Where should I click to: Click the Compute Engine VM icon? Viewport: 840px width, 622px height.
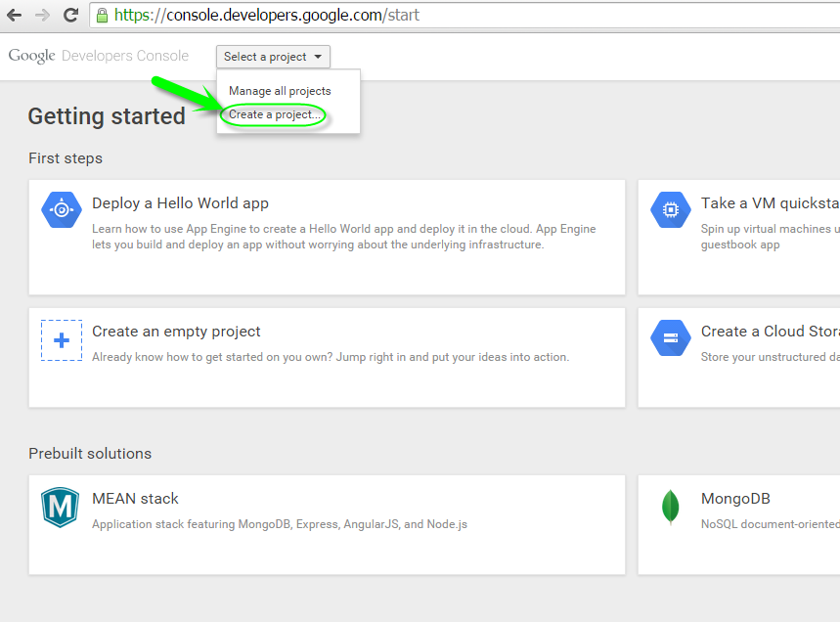670,209
